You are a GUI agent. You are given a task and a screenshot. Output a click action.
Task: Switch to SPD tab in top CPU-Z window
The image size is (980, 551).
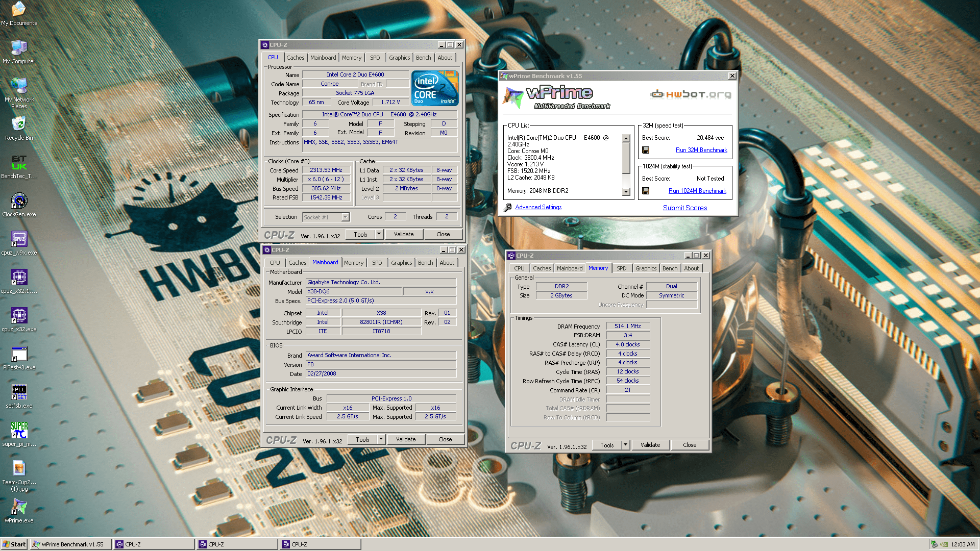(x=375, y=58)
